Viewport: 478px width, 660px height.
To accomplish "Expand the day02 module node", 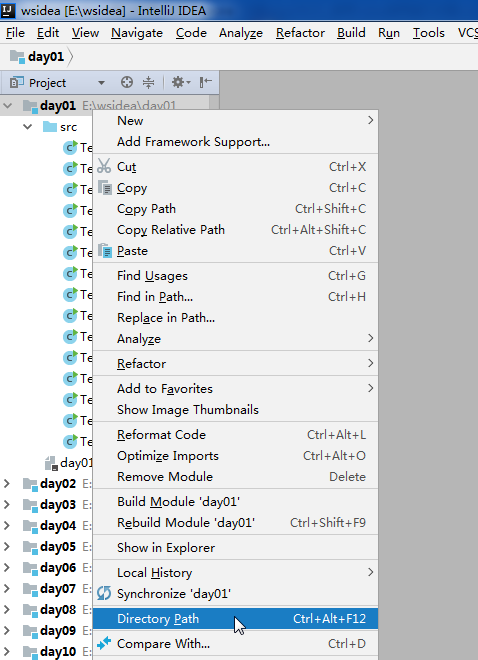I will (x=7, y=483).
